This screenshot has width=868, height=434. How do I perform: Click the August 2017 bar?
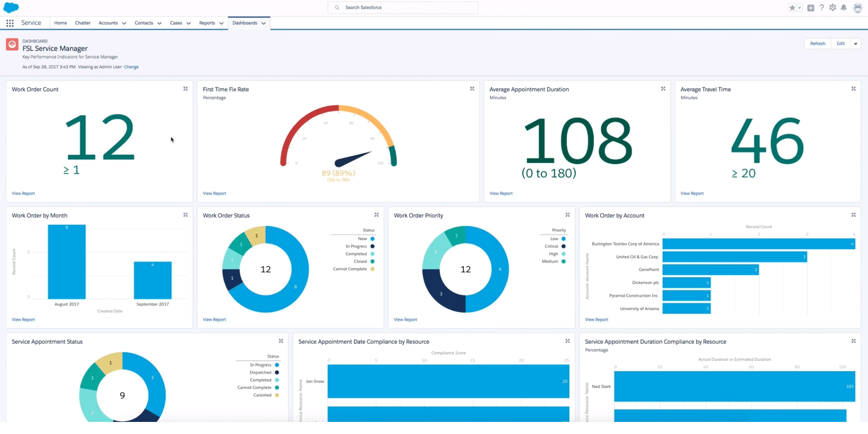point(67,262)
